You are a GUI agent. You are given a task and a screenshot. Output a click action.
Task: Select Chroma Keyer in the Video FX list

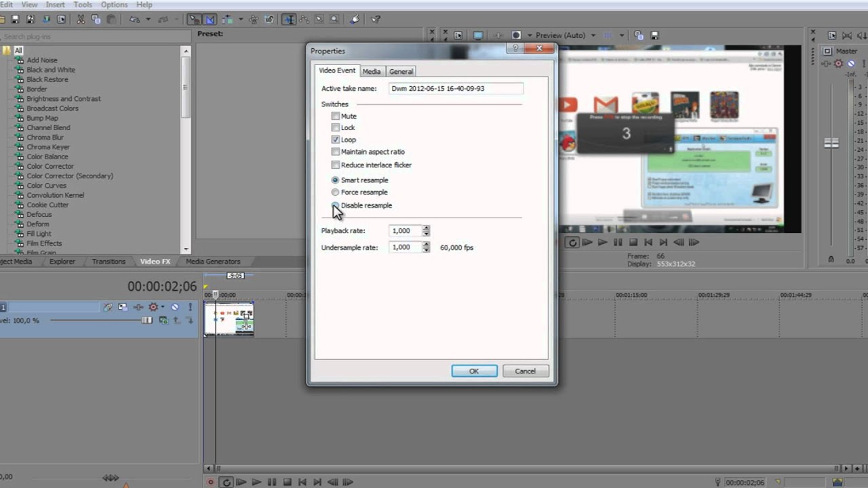[x=48, y=147]
